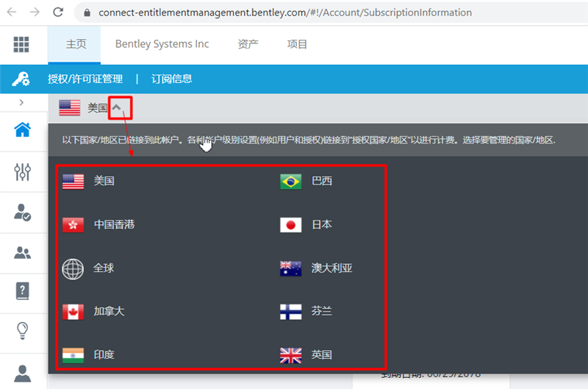Image resolution: width=588 pixels, height=389 pixels.
Task: Open the sliders settings sidebar icon
Action: pos(23,172)
